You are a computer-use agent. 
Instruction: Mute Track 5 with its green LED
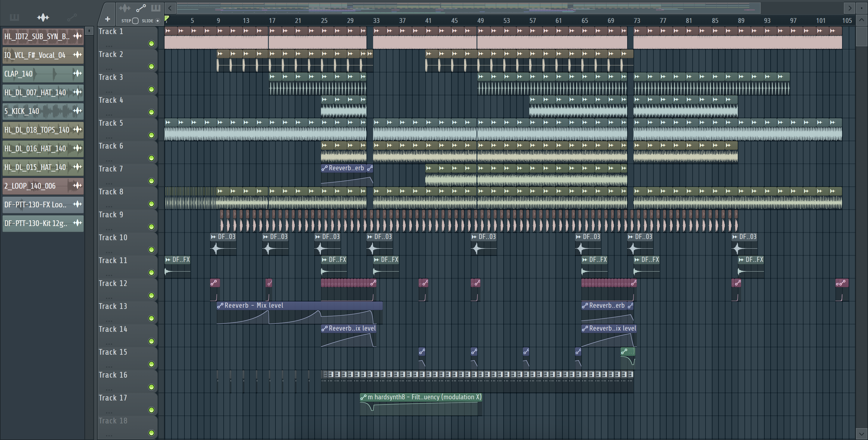coord(152,135)
